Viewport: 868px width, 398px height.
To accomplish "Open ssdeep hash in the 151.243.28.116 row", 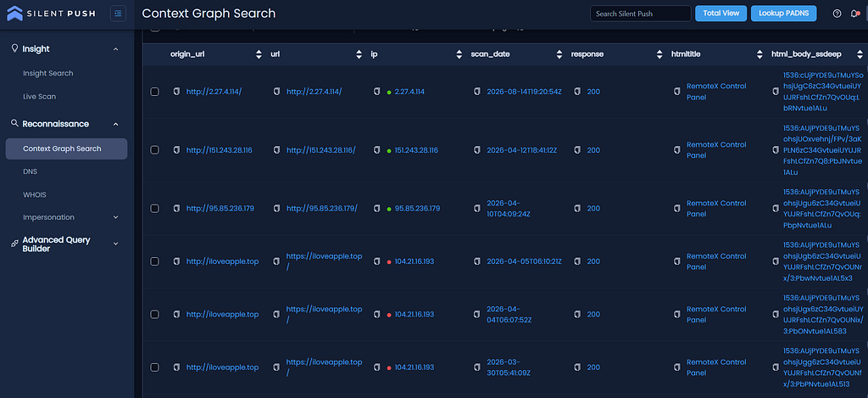I will [821, 150].
